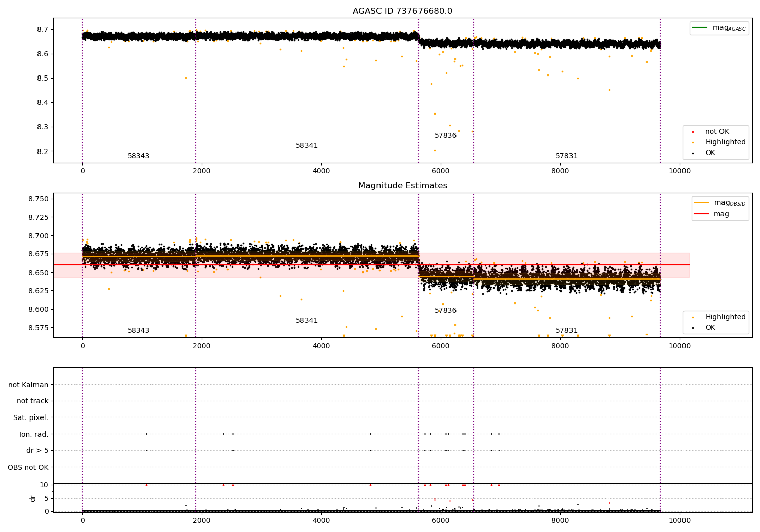Click the "not Kalman" axis label
This screenshot has height=532, width=760.
click(28, 385)
